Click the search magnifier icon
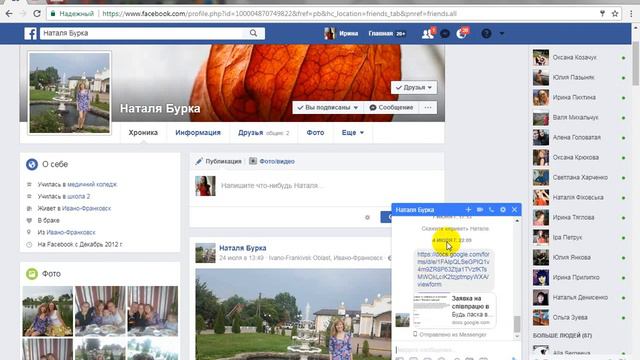The image size is (640, 360). pyautogui.click(x=253, y=33)
